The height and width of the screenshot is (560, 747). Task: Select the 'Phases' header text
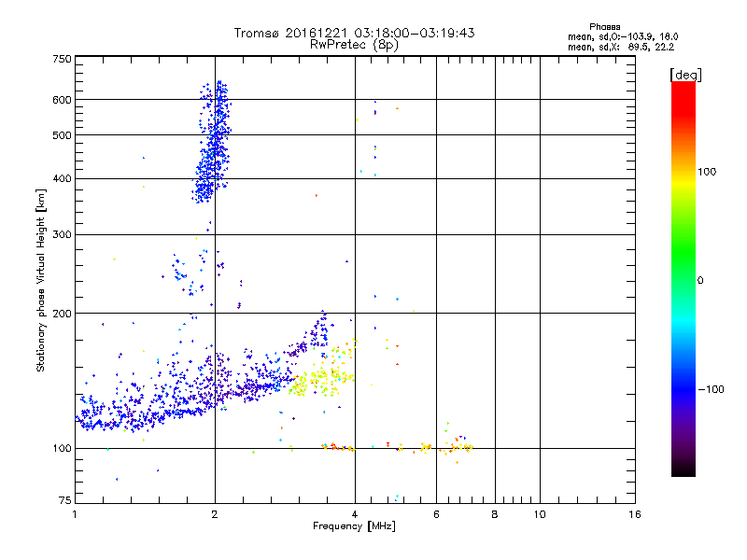604,27
